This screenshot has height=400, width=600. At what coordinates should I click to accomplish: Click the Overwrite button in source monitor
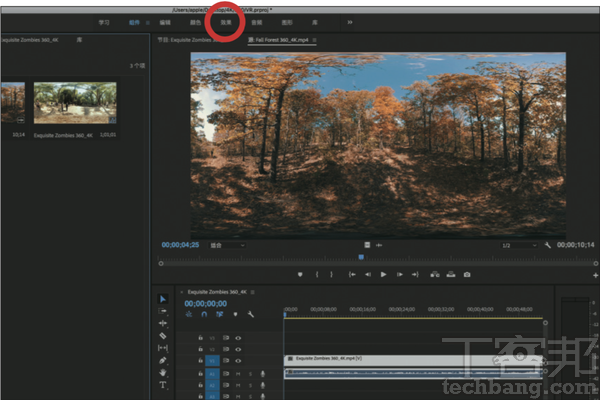(451, 274)
